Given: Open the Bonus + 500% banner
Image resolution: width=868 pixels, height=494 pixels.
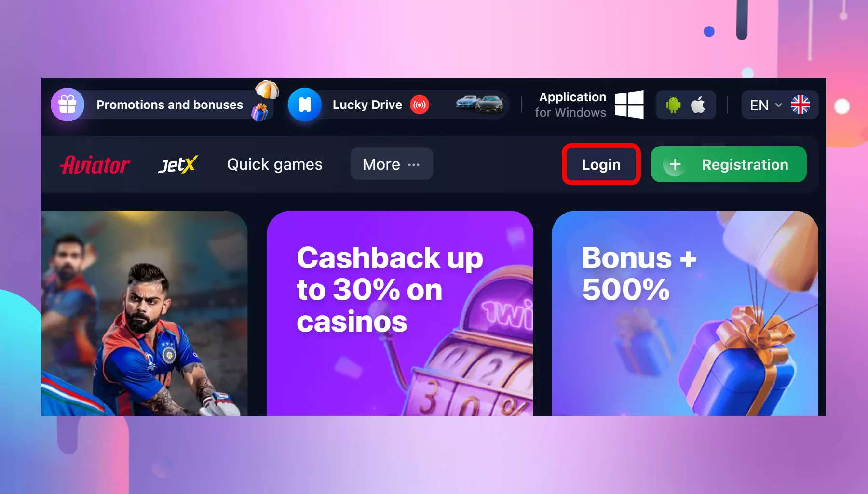Looking at the screenshot, I should (x=685, y=313).
